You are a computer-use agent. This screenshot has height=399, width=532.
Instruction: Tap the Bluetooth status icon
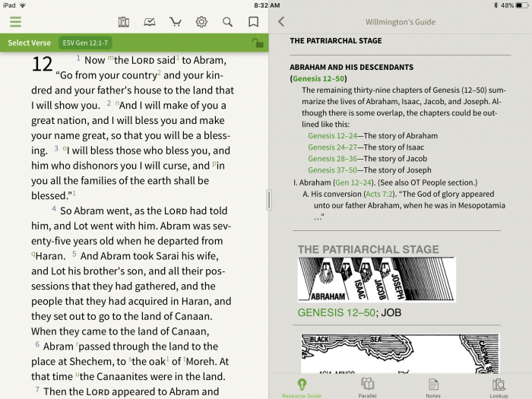point(496,5)
